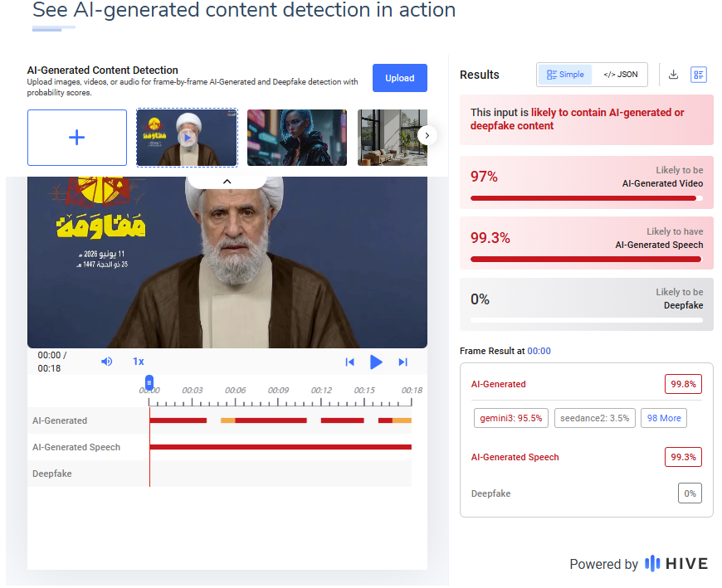The width and height of the screenshot is (722, 588).
Task: Select the cleric video sample thumbnail
Action: coord(187,138)
